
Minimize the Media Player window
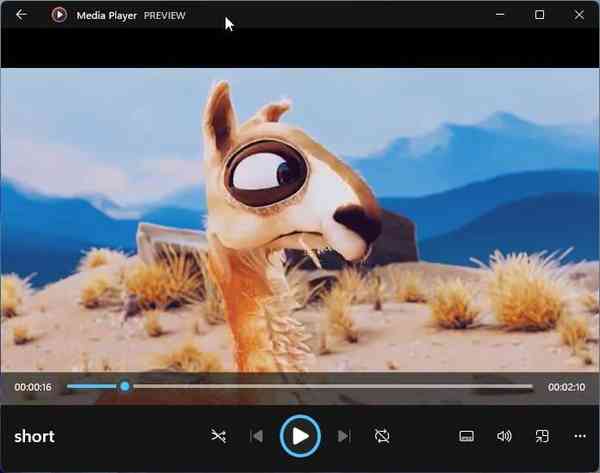click(x=500, y=15)
